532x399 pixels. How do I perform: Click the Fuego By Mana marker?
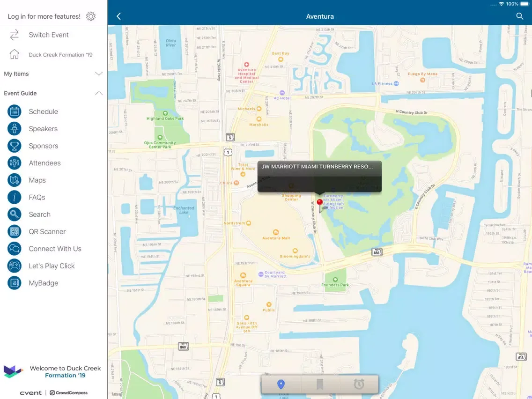[x=422, y=80]
